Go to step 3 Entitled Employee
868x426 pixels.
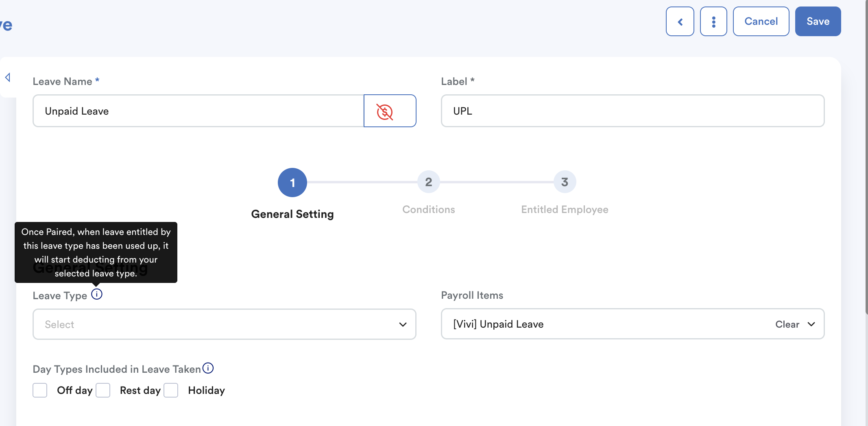point(565,182)
